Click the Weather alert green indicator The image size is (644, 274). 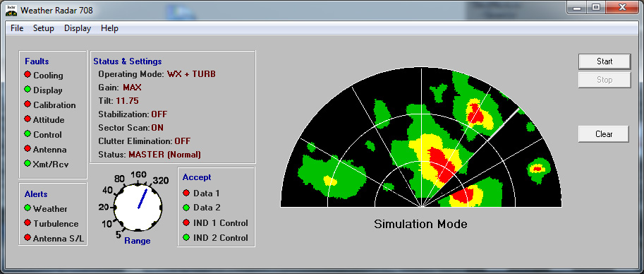tap(28, 208)
